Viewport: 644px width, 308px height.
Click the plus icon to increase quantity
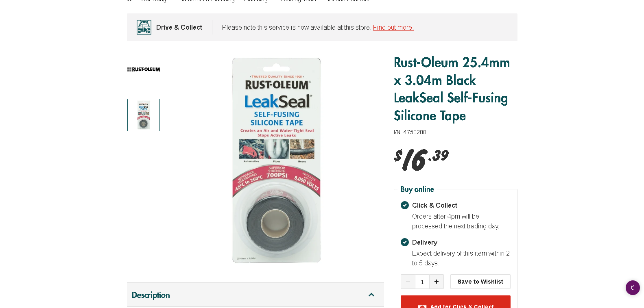[436, 282]
